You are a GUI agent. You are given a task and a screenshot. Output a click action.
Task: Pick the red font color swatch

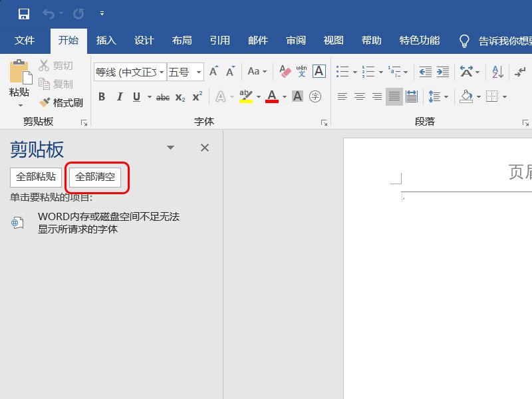click(271, 96)
